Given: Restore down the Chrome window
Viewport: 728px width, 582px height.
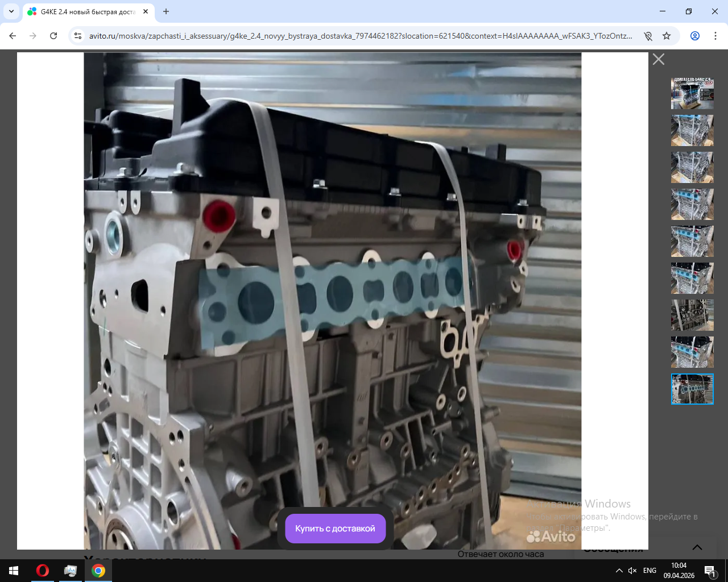Looking at the screenshot, I should [x=689, y=11].
